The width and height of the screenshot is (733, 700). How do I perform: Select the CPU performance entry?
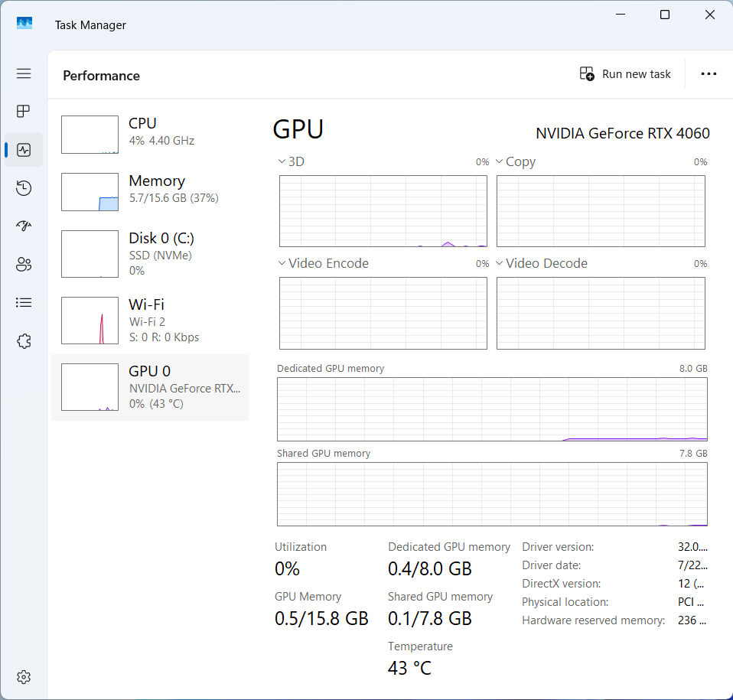tap(150, 135)
